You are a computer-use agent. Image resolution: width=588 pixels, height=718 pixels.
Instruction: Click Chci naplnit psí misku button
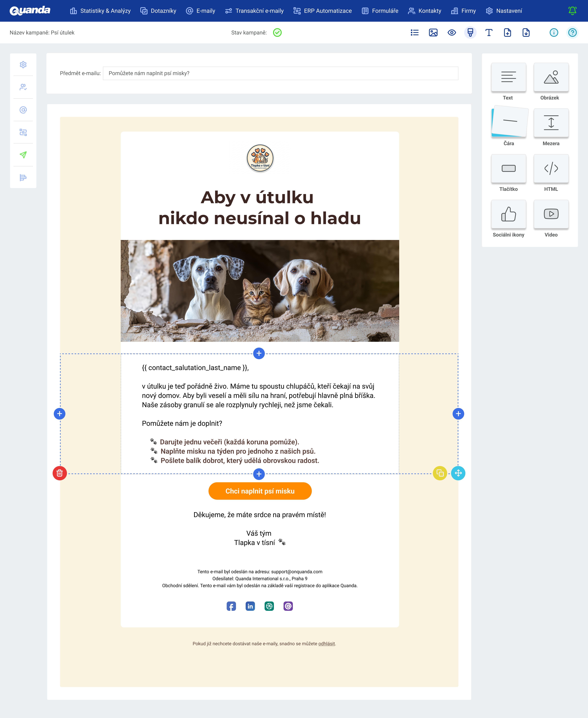click(x=260, y=491)
